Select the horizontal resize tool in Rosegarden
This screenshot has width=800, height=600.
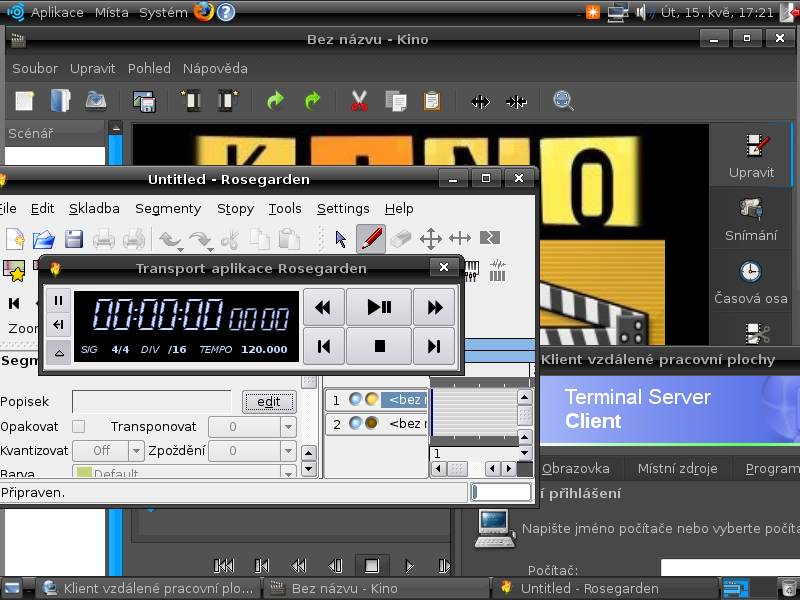[x=460, y=238]
